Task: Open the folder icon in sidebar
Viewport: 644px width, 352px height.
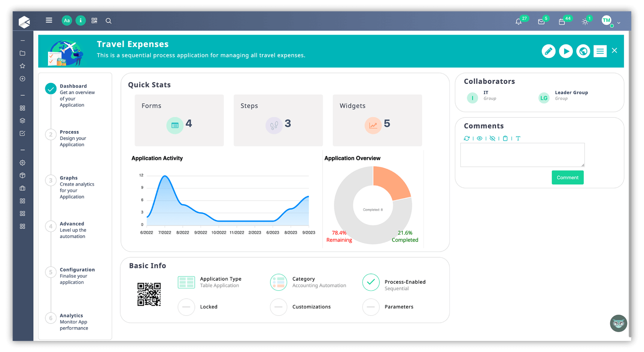Action: coord(23,53)
